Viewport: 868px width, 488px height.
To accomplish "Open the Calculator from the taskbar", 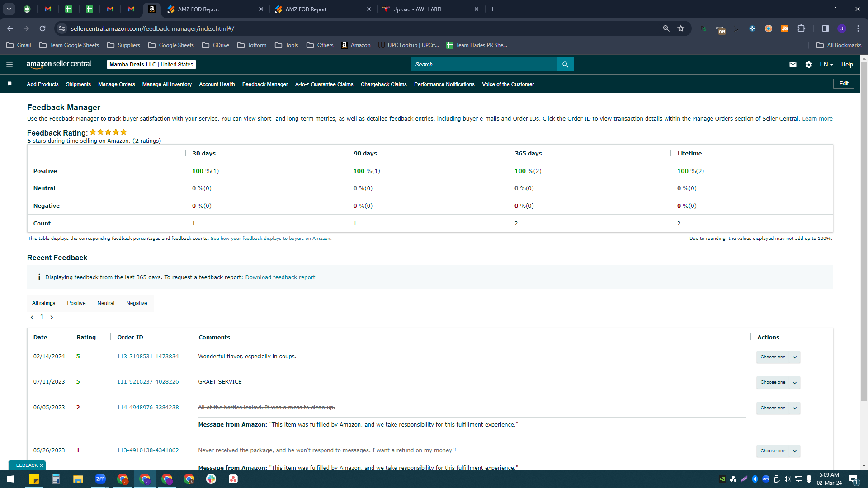I will coord(56,479).
